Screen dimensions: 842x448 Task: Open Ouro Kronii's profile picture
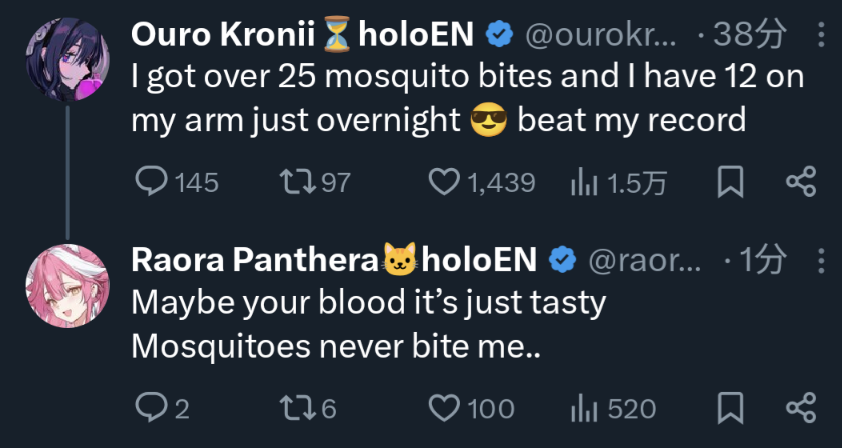66,58
